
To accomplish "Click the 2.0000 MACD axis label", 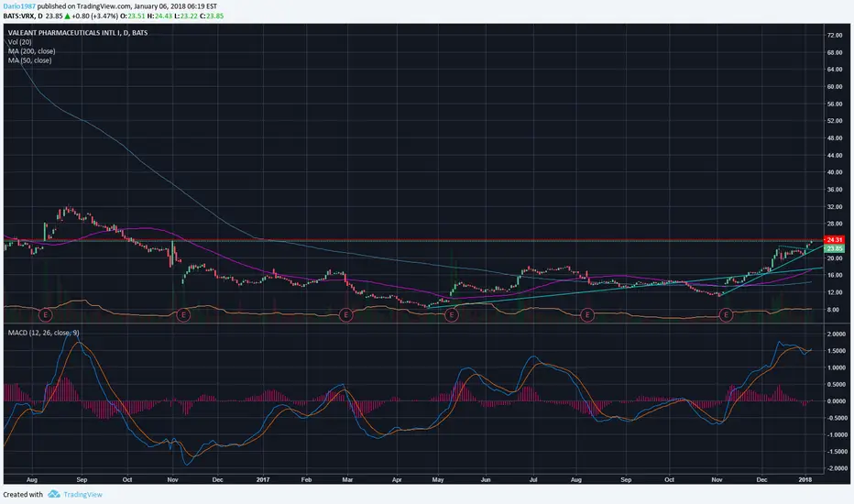I will 836,334.
